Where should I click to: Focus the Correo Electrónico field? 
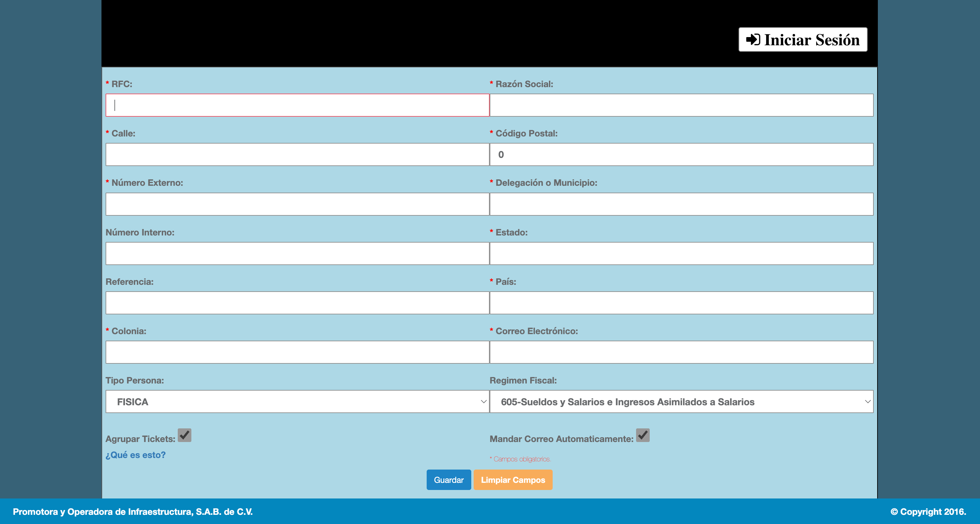pos(681,352)
